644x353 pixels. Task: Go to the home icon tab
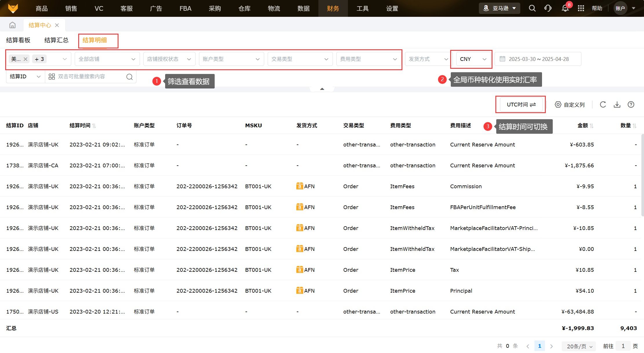point(12,25)
